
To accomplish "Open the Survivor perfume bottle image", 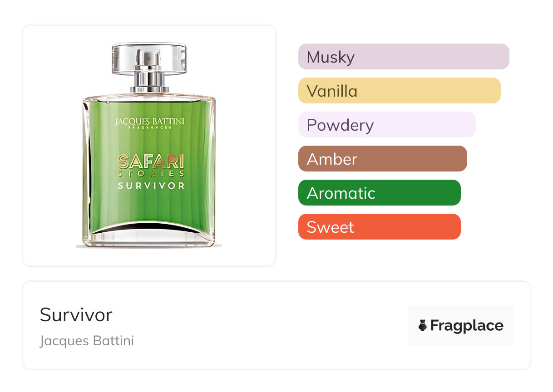I will pyautogui.click(x=149, y=145).
